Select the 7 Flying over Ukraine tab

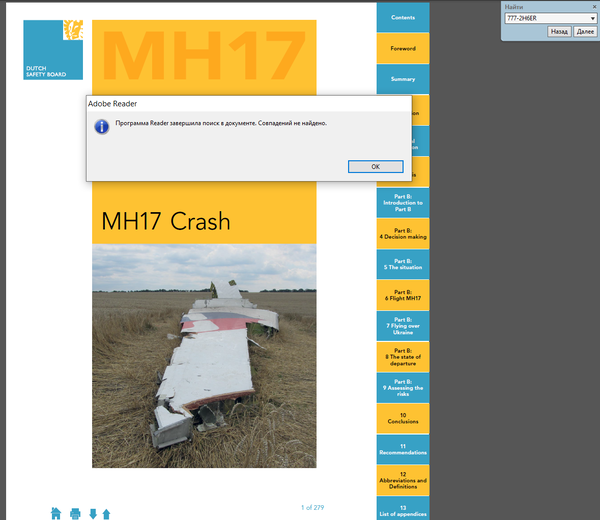coord(403,326)
